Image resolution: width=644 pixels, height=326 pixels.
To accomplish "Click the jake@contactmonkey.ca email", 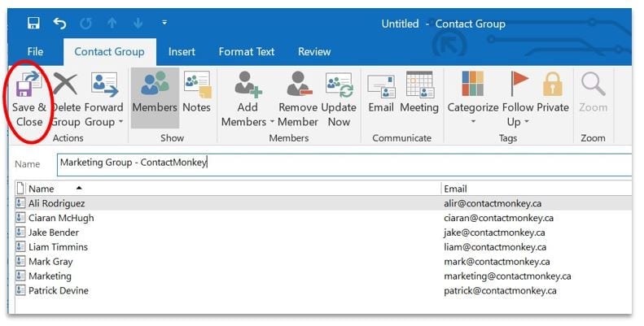I will pos(494,233).
